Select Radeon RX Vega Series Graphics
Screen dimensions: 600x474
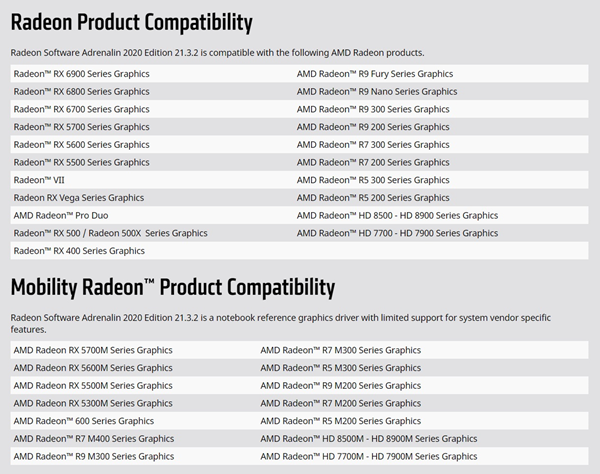(79, 198)
